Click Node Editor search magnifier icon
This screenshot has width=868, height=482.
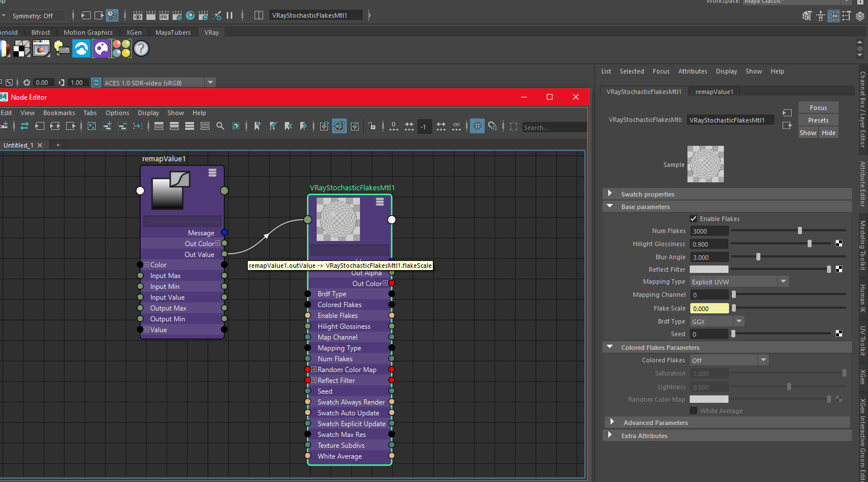pyautogui.click(x=220, y=126)
